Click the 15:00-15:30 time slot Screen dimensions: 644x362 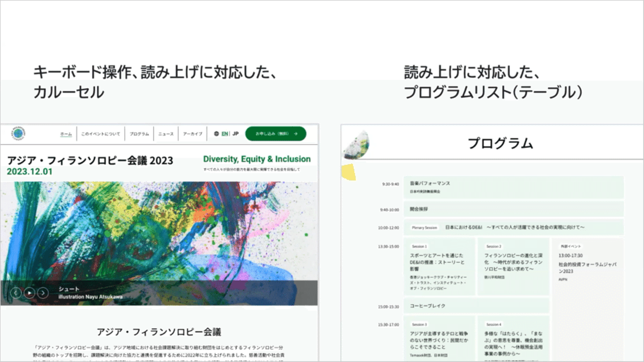point(388,307)
